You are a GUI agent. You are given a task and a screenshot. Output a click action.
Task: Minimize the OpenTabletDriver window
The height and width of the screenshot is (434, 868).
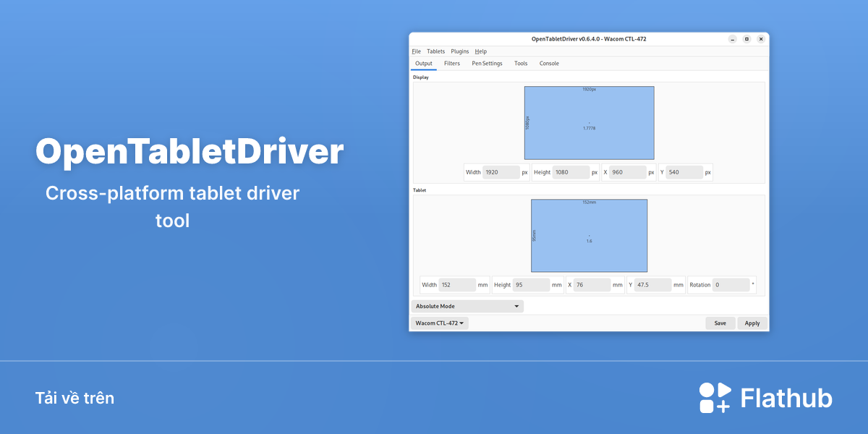(733, 39)
